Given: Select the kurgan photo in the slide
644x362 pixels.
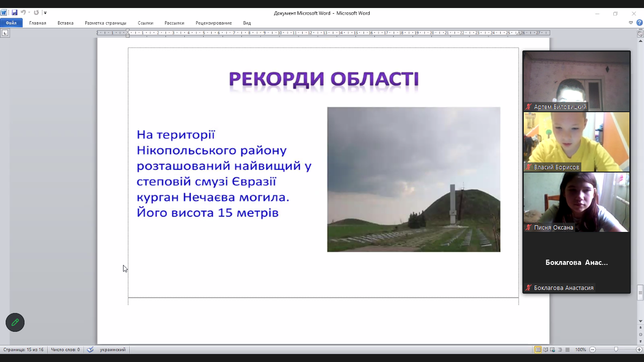Looking at the screenshot, I should point(413,179).
